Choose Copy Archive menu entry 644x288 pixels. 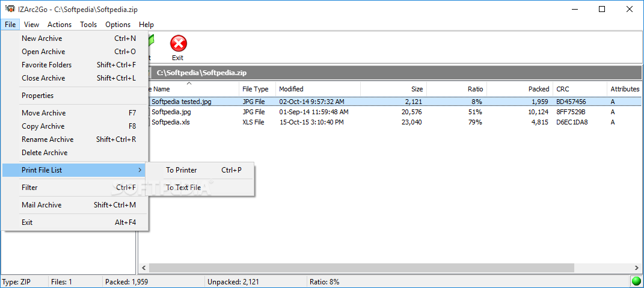point(75,126)
